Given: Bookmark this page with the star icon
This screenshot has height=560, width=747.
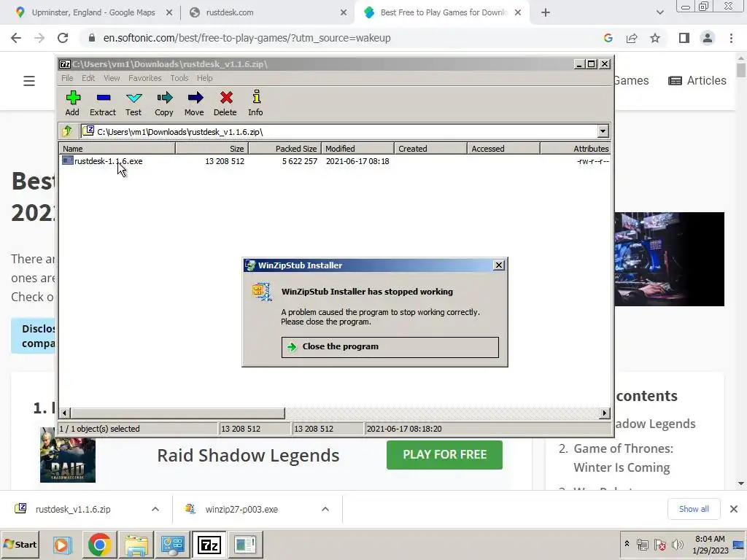Looking at the screenshot, I should pos(655,38).
